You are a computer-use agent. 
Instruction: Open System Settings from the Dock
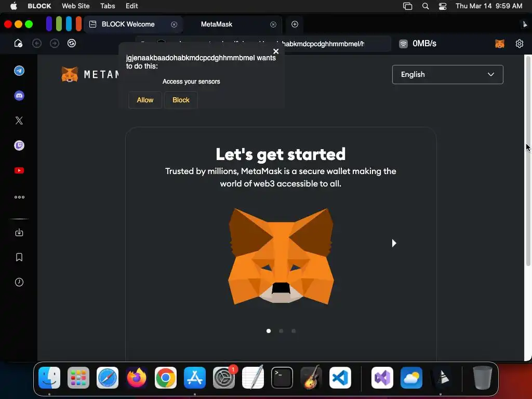point(224,378)
